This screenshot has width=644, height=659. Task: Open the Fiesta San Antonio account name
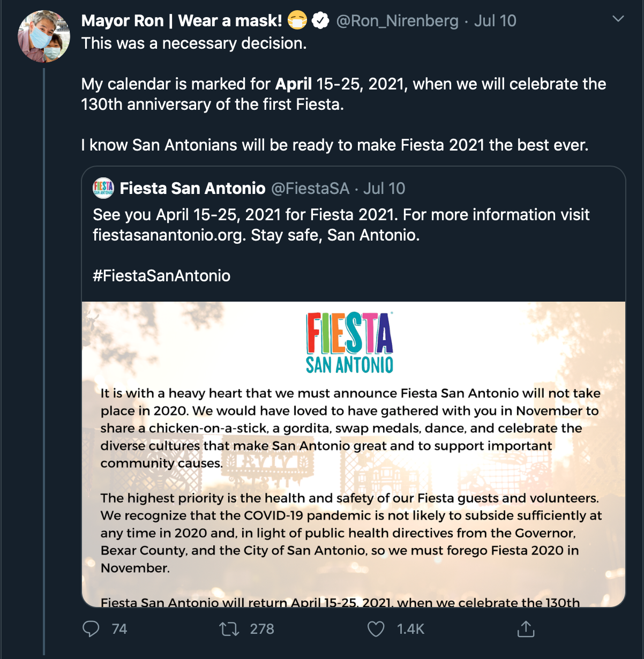coord(192,188)
